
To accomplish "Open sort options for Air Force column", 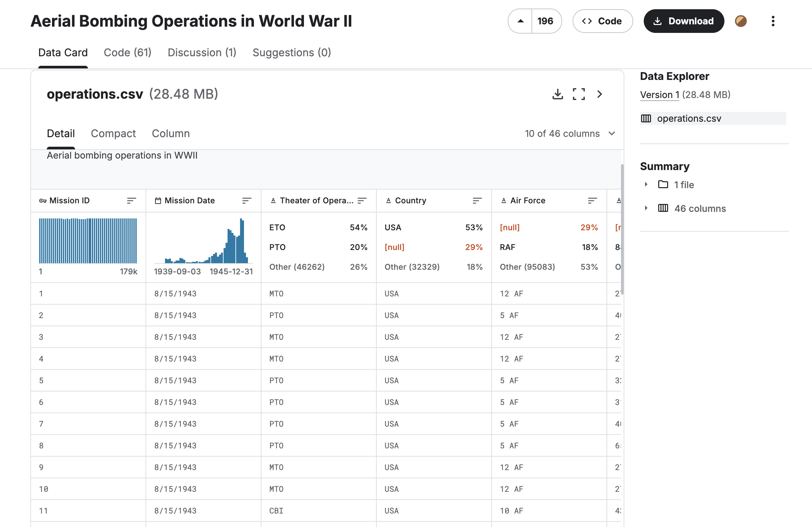I will coord(592,201).
